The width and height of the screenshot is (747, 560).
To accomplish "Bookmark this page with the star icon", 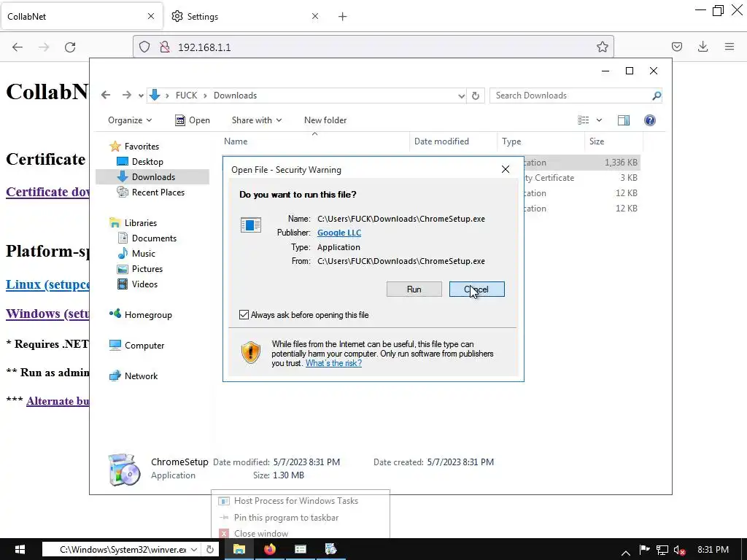I will click(x=602, y=47).
